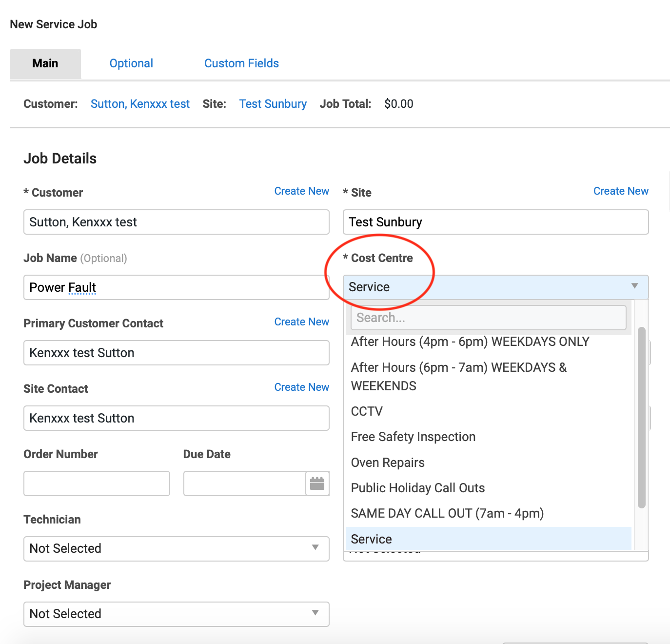Click Create New link for Site
This screenshot has height=644, width=670.
coord(620,191)
